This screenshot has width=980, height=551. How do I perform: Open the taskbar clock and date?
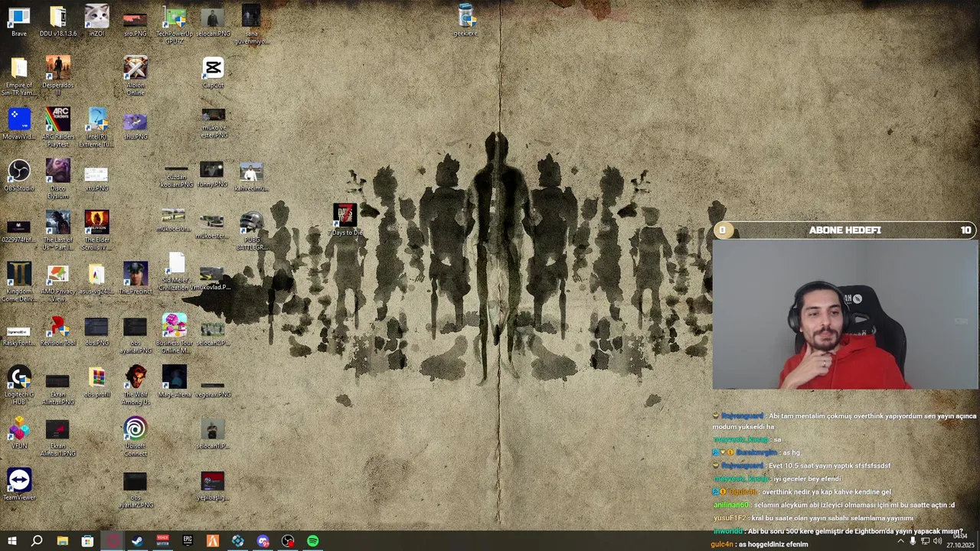coord(960,541)
